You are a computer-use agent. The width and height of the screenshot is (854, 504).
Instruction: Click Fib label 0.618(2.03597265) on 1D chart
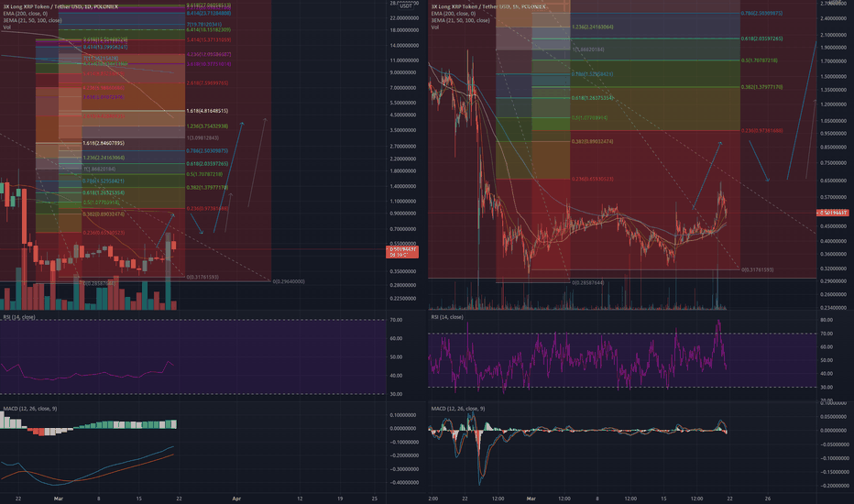tap(207, 163)
